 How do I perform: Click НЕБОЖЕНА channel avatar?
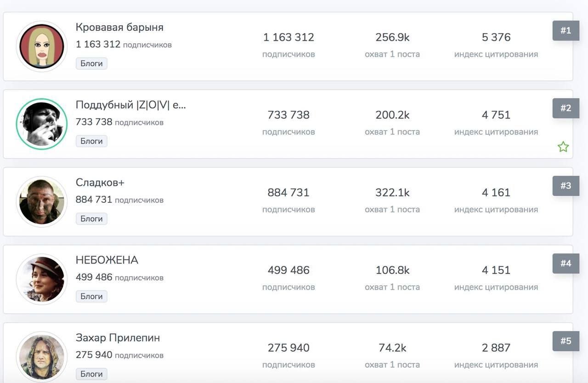coord(42,280)
